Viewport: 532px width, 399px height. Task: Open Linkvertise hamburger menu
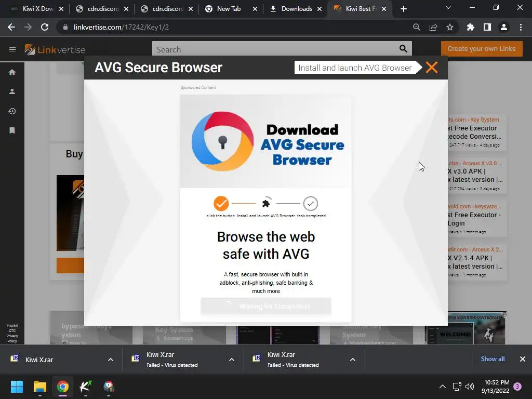tap(12, 49)
